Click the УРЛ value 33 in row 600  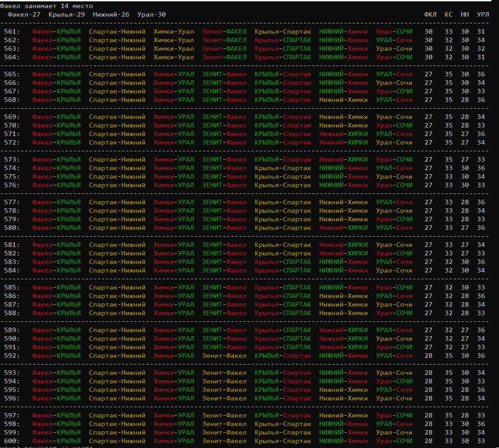click(x=481, y=441)
